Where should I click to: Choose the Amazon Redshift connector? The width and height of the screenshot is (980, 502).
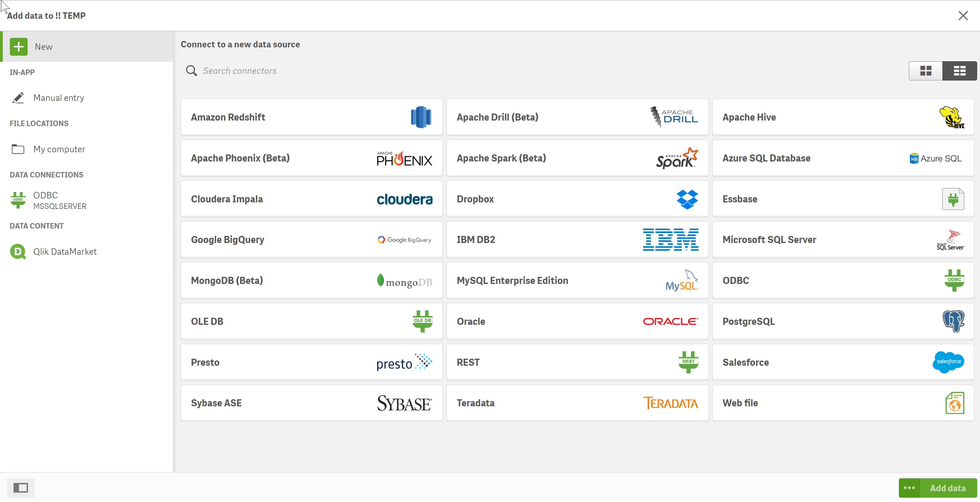point(311,117)
